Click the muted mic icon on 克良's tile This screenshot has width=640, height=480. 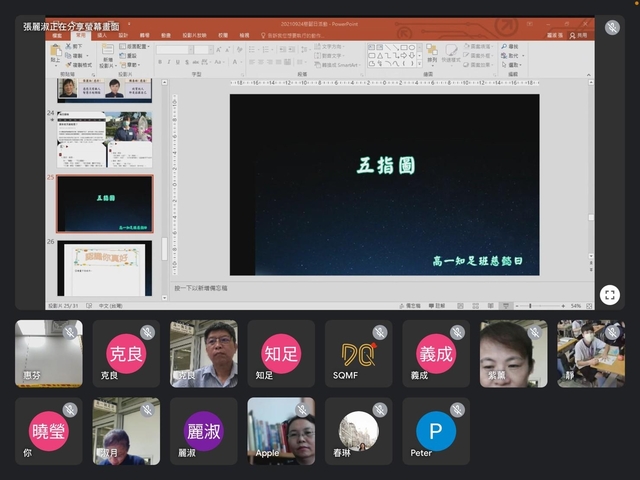(147, 332)
